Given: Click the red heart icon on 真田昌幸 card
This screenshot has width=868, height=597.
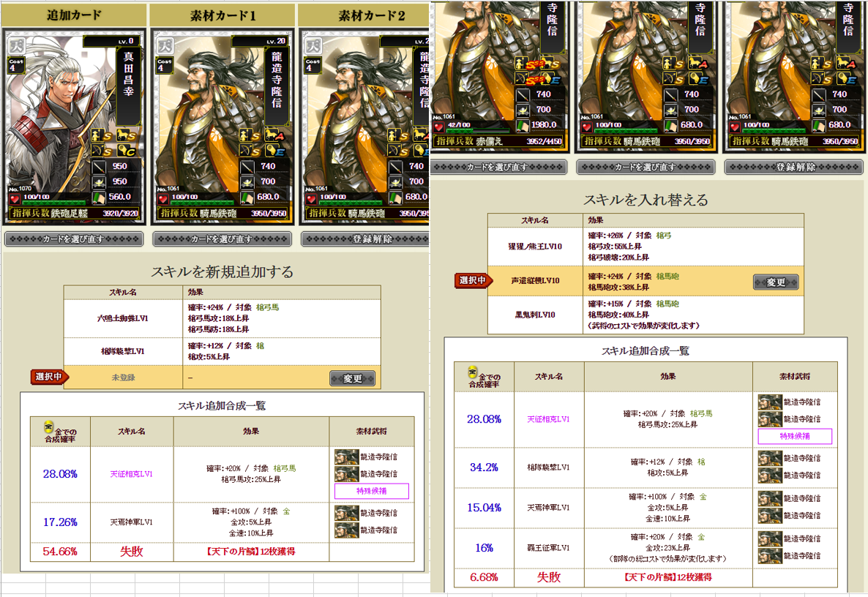Looking at the screenshot, I should click(15, 198).
